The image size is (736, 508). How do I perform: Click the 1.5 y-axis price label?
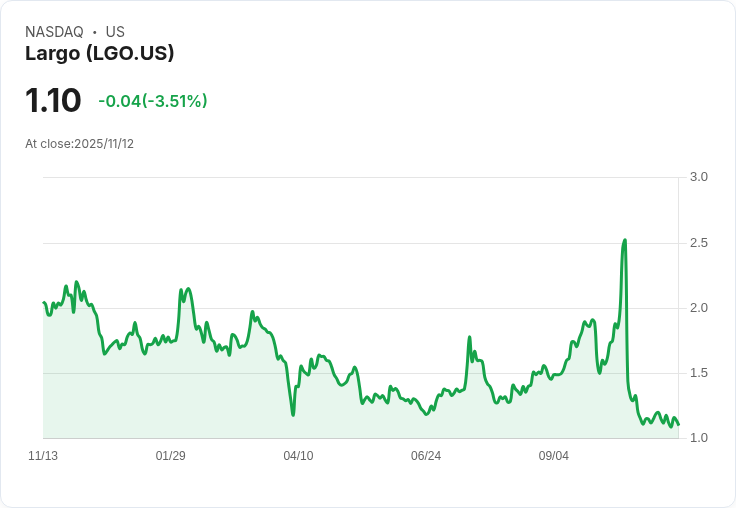pos(699,373)
